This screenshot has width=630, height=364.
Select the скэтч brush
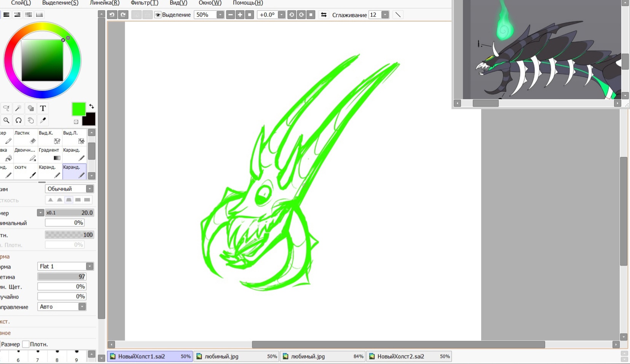tap(25, 172)
